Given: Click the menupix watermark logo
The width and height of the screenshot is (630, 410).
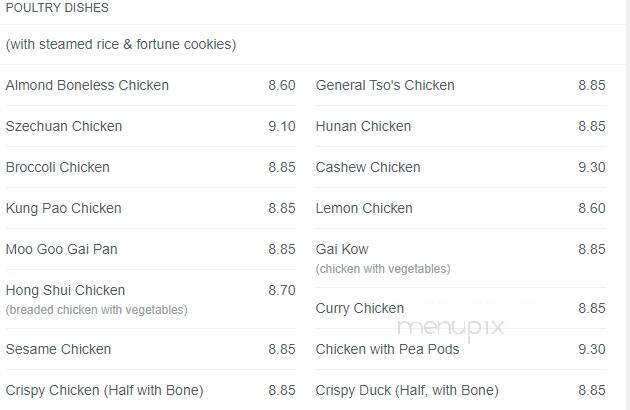Looking at the screenshot, I should [450, 328].
